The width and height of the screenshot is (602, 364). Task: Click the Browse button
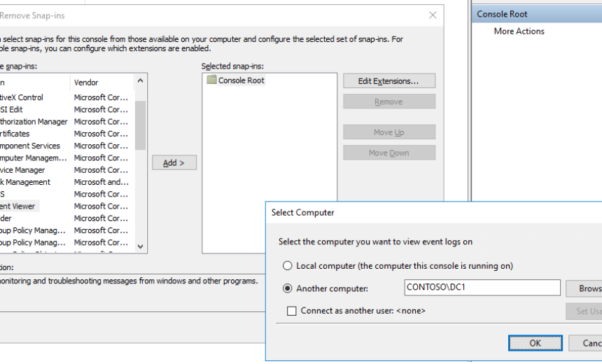click(x=584, y=288)
